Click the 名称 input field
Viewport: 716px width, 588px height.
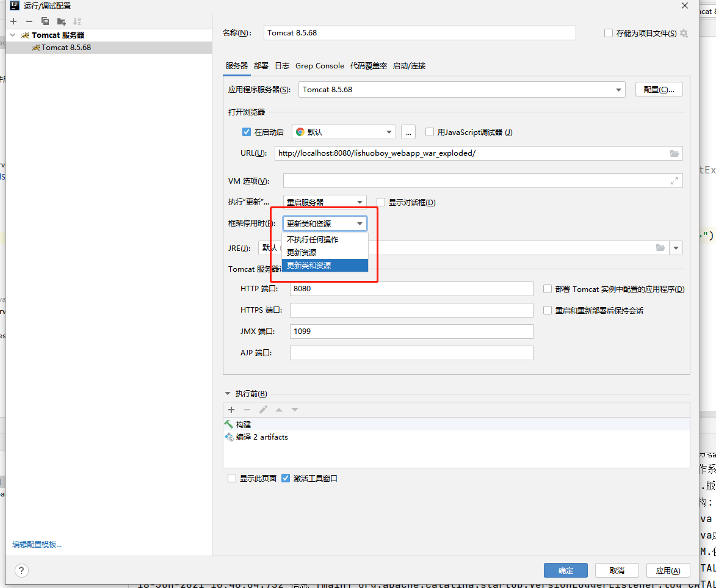coord(419,33)
